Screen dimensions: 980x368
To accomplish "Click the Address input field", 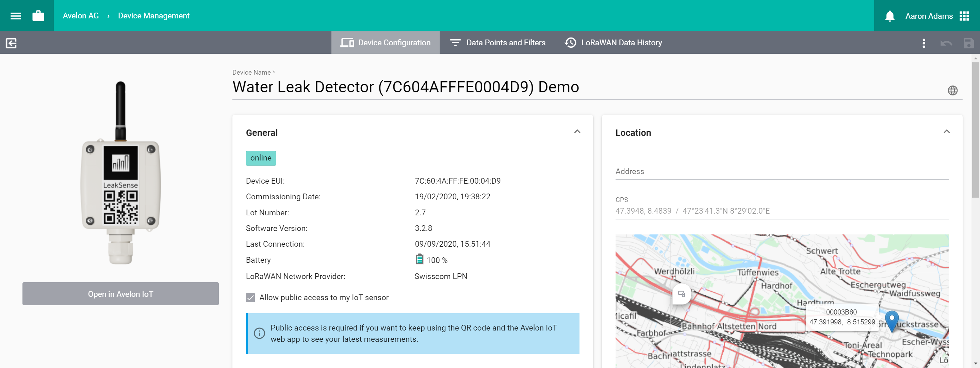I will [x=782, y=171].
